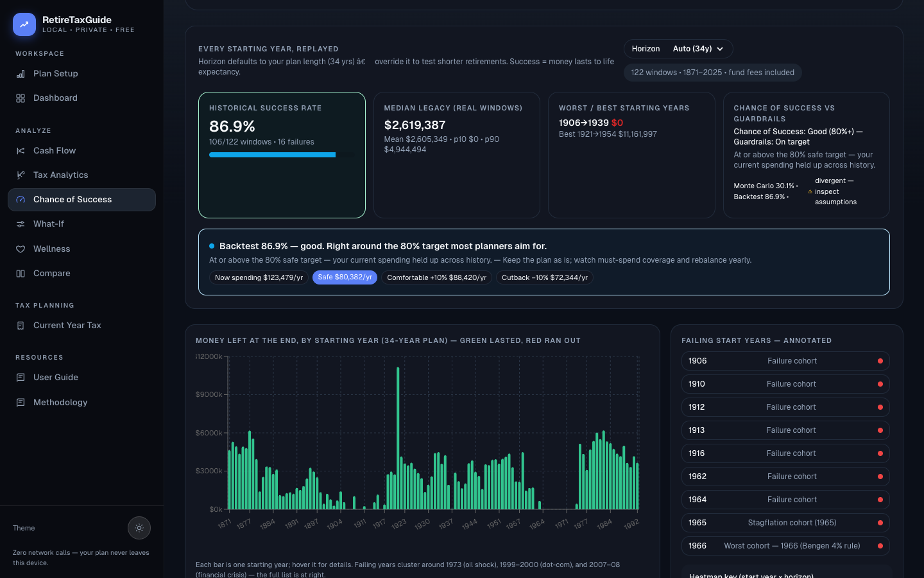The image size is (924, 578).
Task: Click the User Guide icon
Action: [21, 378]
